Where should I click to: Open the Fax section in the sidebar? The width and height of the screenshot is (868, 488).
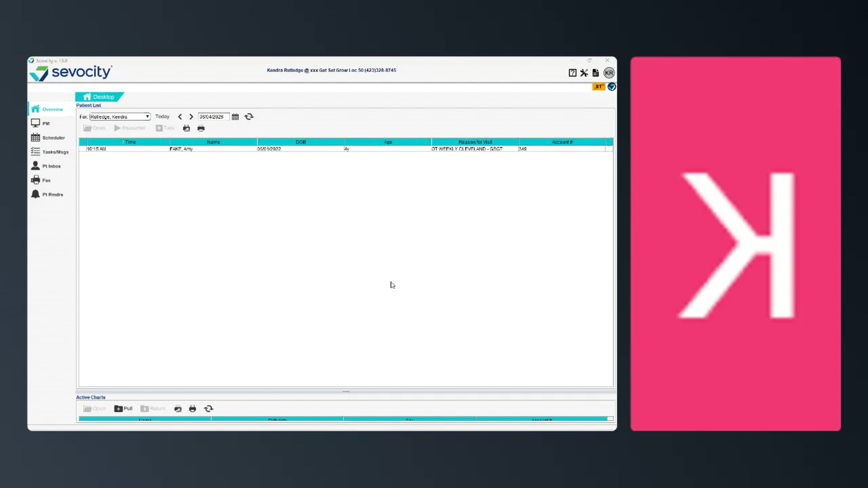[x=41, y=180]
